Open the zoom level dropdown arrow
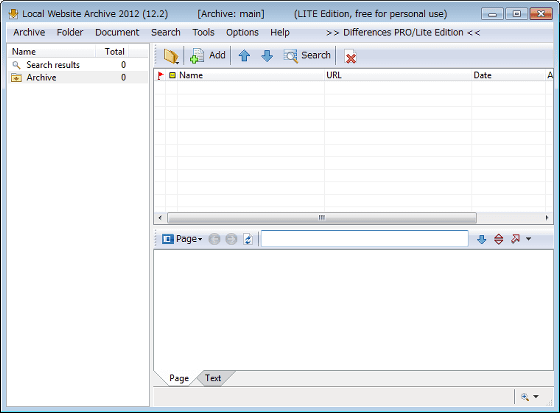Image resolution: width=560 pixels, height=413 pixels. [x=536, y=397]
